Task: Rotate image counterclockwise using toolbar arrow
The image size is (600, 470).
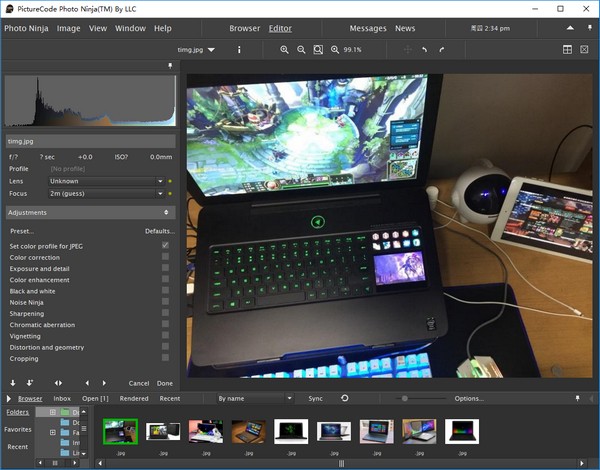Action: pyautogui.click(x=424, y=49)
